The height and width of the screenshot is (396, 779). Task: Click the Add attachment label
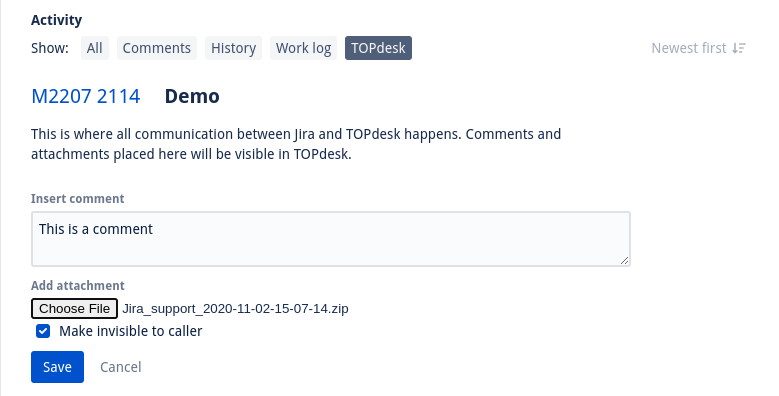coord(78,286)
